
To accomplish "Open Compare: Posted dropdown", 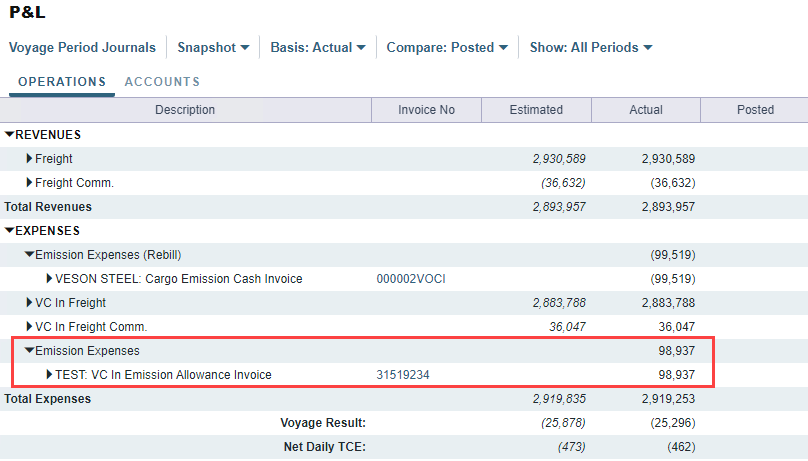I will coord(447,48).
